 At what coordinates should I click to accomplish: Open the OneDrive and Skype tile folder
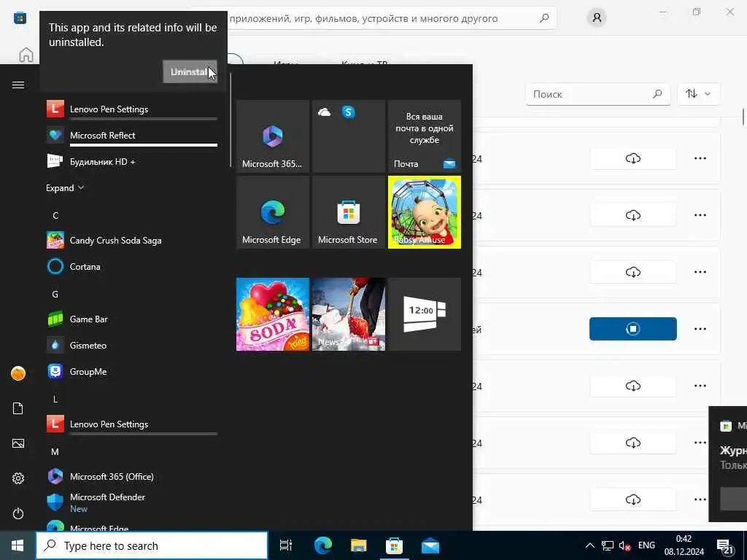coord(348,136)
